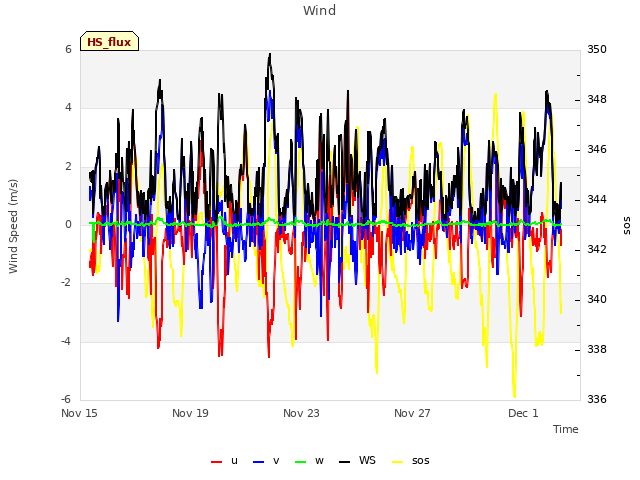Click the Time axis label

coord(566,429)
